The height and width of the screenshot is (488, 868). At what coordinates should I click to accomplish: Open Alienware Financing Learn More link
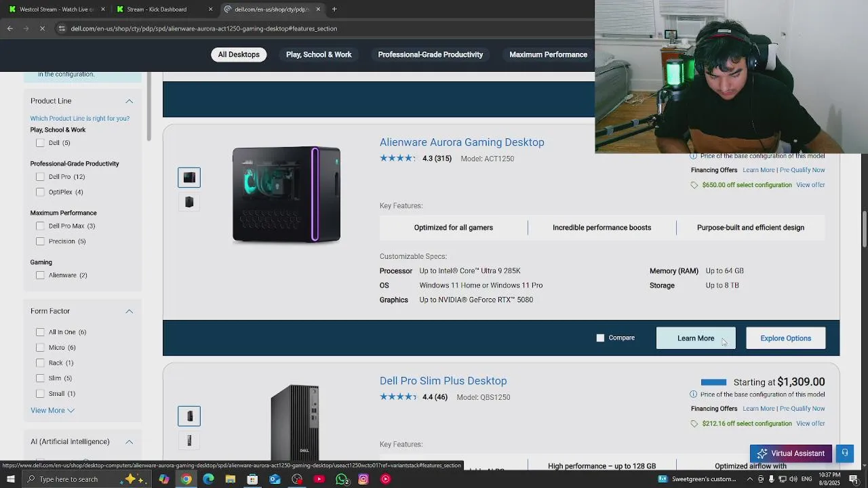758,170
